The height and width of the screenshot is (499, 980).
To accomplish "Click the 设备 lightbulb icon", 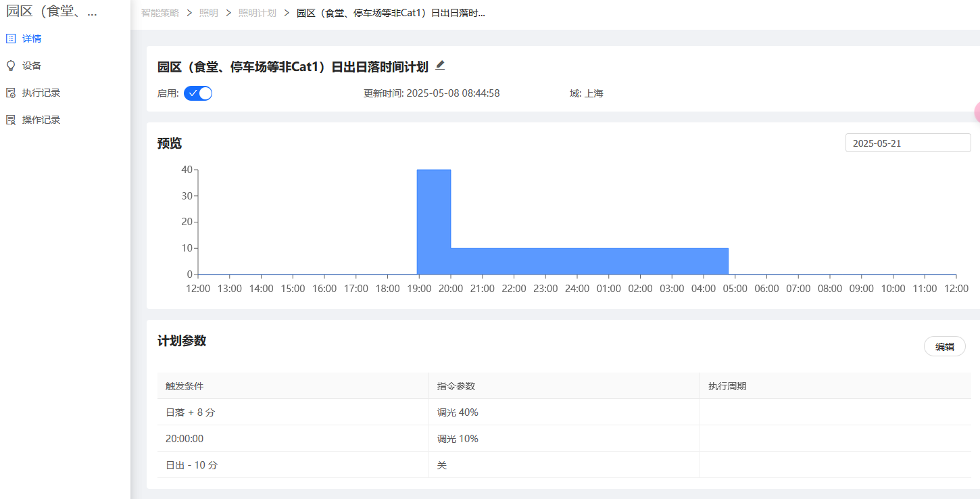I will (11, 66).
